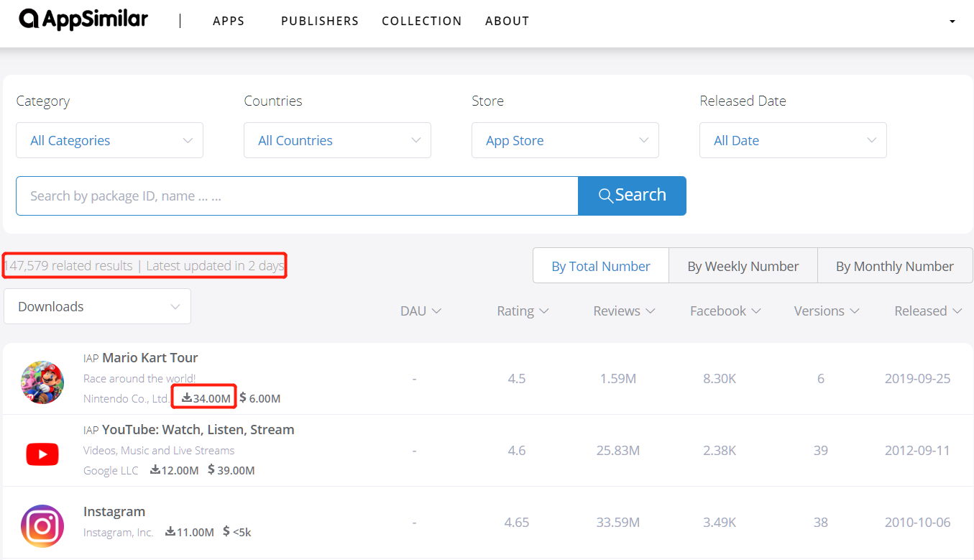This screenshot has width=974, height=560.
Task: Expand the All Countries dropdown
Action: point(338,140)
